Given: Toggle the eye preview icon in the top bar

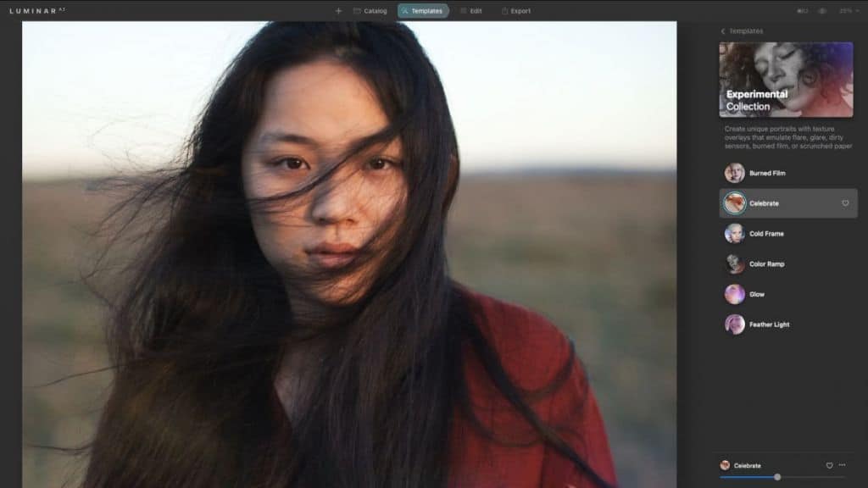Looking at the screenshot, I should point(822,11).
